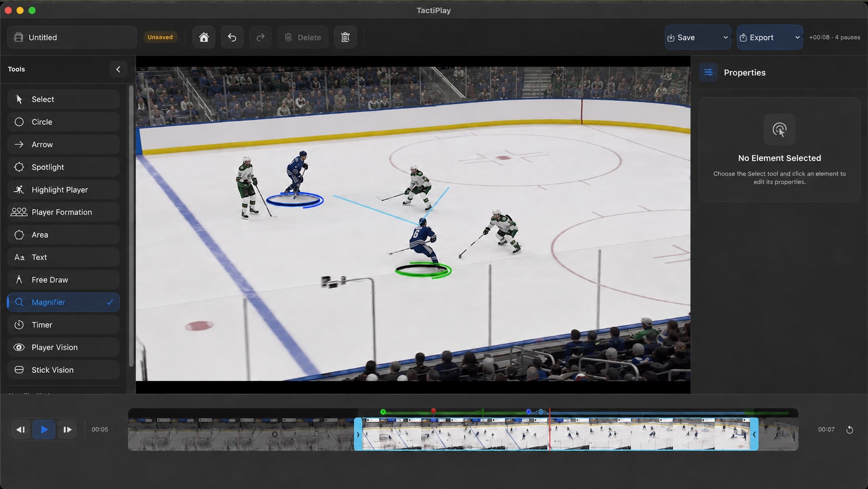
Task: Redo the last undone action
Action: coord(261,37)
